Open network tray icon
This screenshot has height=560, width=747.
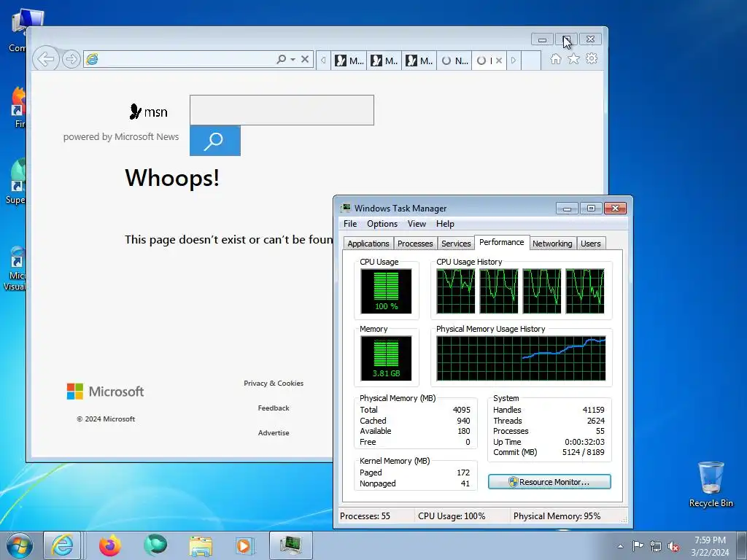tap(656, 547)
